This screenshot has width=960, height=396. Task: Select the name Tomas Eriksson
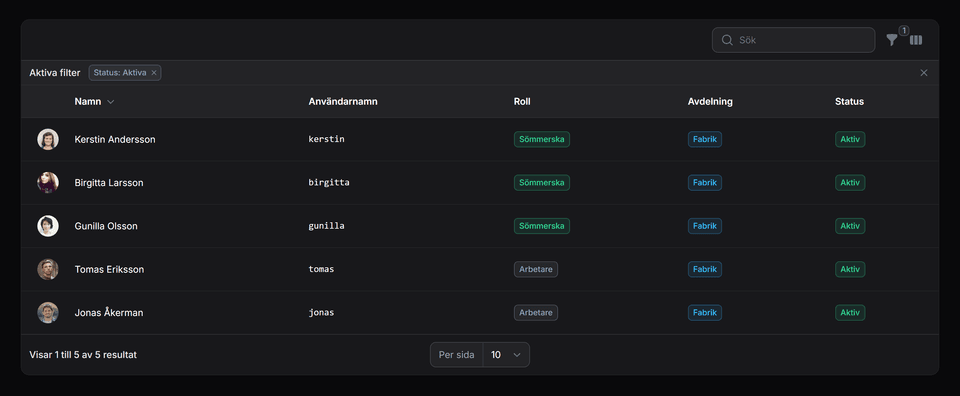pos(109,269)
